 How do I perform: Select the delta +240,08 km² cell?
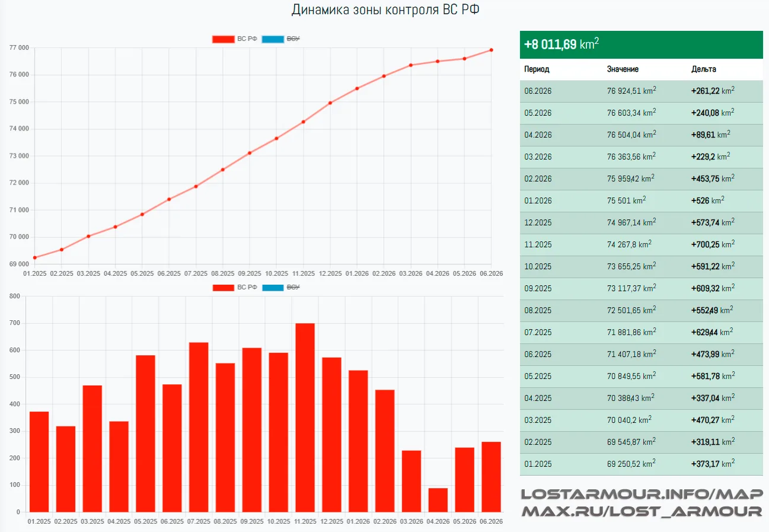click(x=713, y=113)
